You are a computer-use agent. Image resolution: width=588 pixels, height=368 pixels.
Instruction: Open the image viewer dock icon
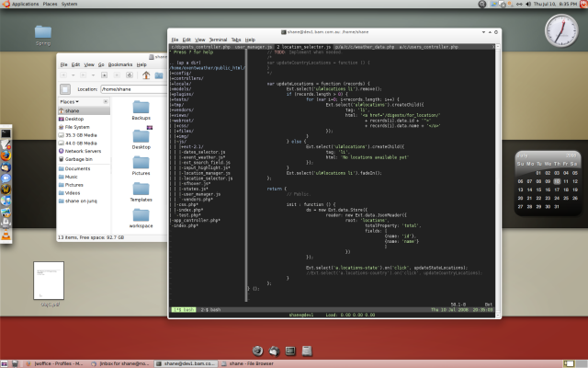6,213
